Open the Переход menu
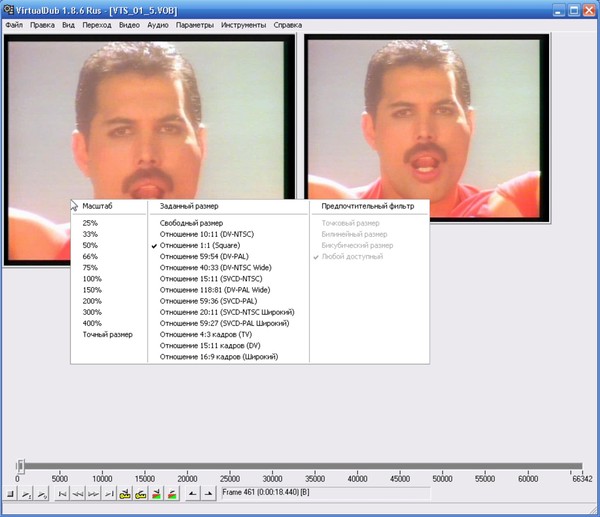This screenshot has width=600, height=517. 97,25
